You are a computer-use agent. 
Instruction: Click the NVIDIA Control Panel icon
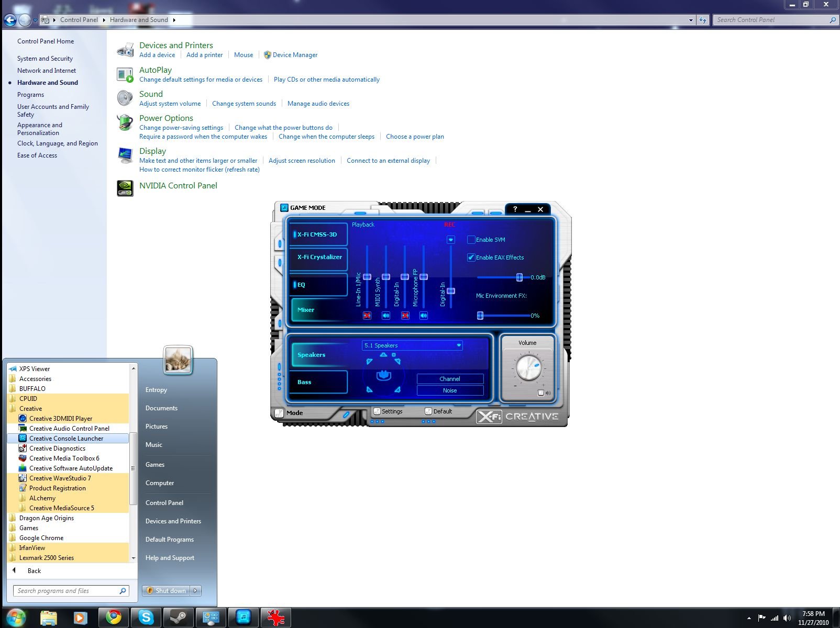point(125,188)
